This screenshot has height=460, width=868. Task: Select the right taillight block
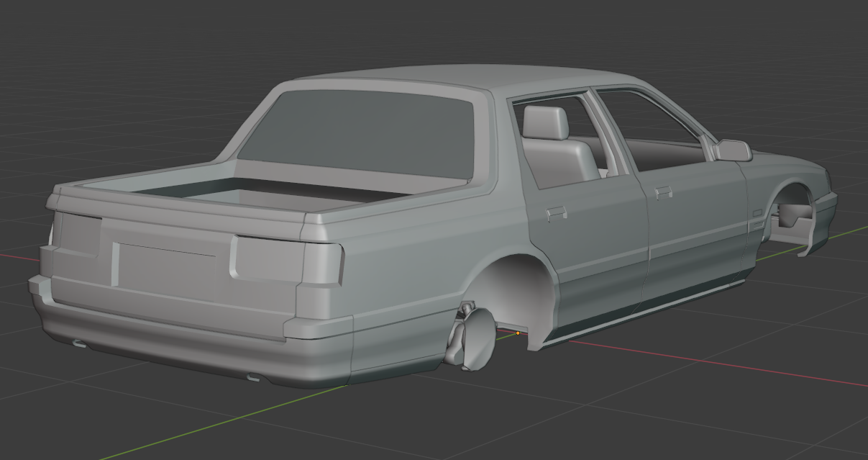click(286, 261)
